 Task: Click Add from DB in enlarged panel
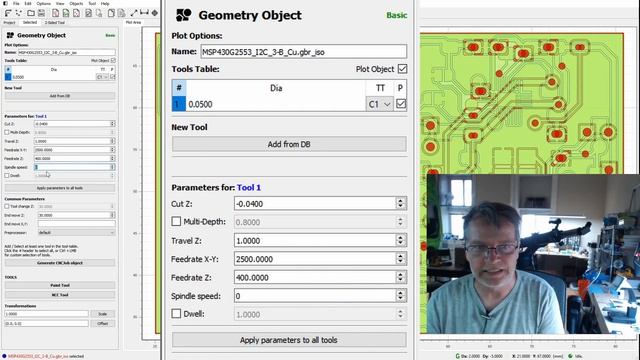coord(289,144)
